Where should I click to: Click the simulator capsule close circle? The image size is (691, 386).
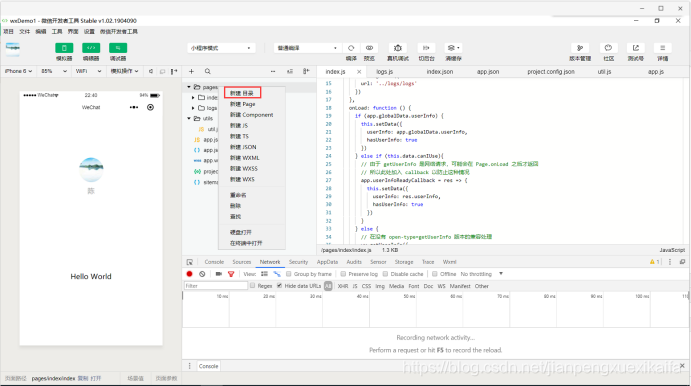click(x=150, y=108)
